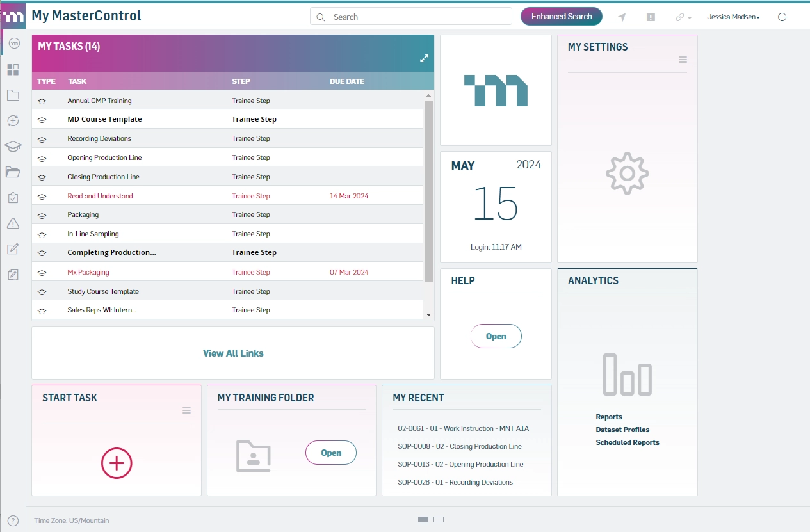The width and height of the screenshot is (810, 532).
Task: Open recent item 02-0061 Work Instruction MNT A1A
Action: pyautogui.click(x=463, y=428)
